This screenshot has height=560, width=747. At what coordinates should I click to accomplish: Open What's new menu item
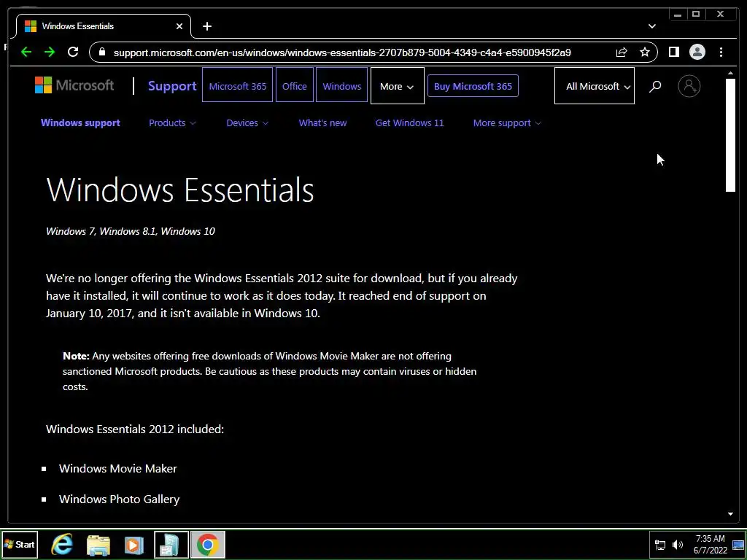322,122
